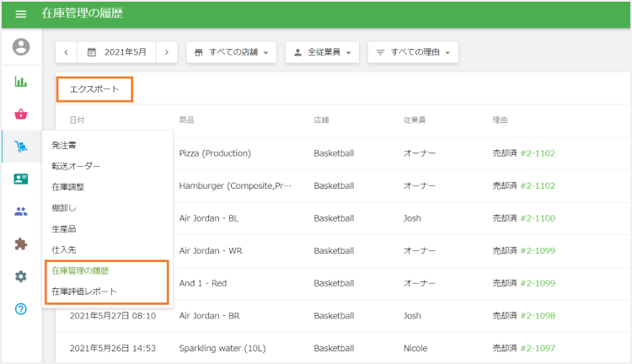This screenshot has height=364, width=632.
Task: Click the 商品 column header
Action: click(x=186, y=120)
